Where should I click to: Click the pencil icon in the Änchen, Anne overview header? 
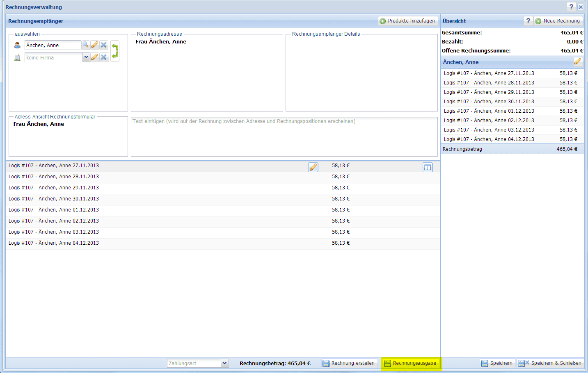pyautogui.click(x=577, y=62)
